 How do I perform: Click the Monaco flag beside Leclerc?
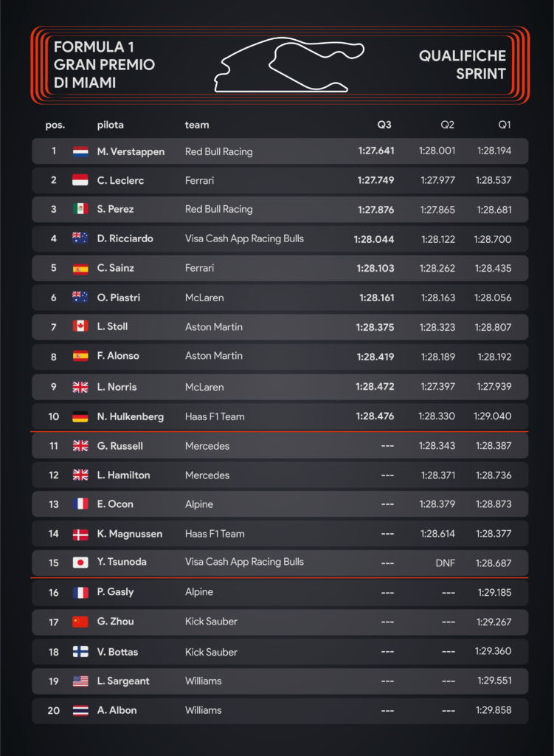tap(80, 180)
